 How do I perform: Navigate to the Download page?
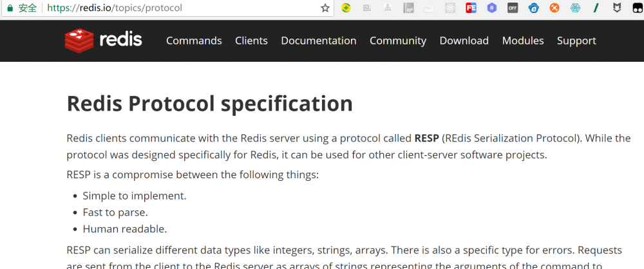(x=464, y=41)
